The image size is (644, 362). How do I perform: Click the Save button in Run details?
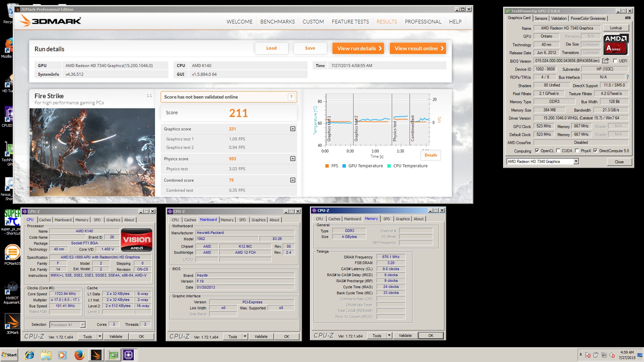point(310,48)
